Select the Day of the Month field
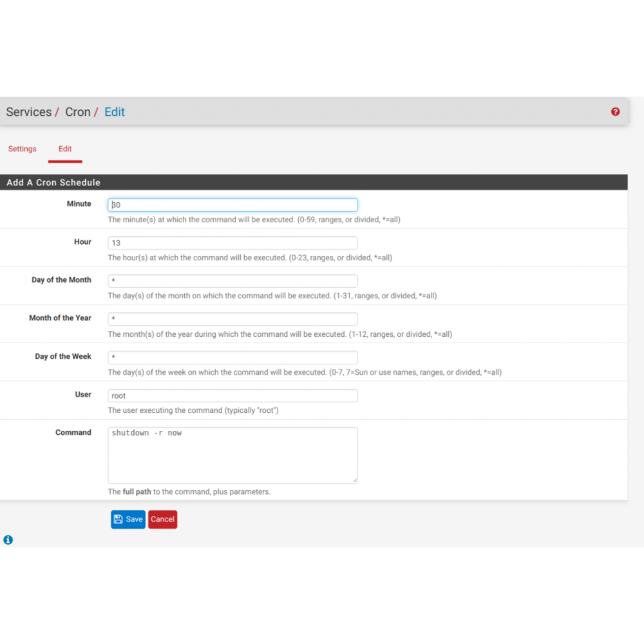This screenshot has width=644, height=644. 232,281
